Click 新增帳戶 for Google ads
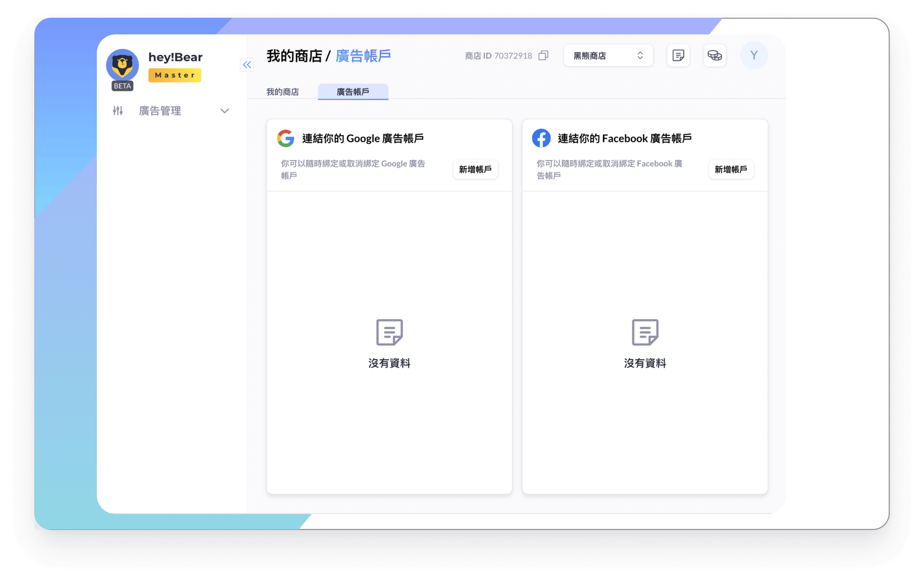Screen dimensions: 924x581 click(x=475, y=169)
